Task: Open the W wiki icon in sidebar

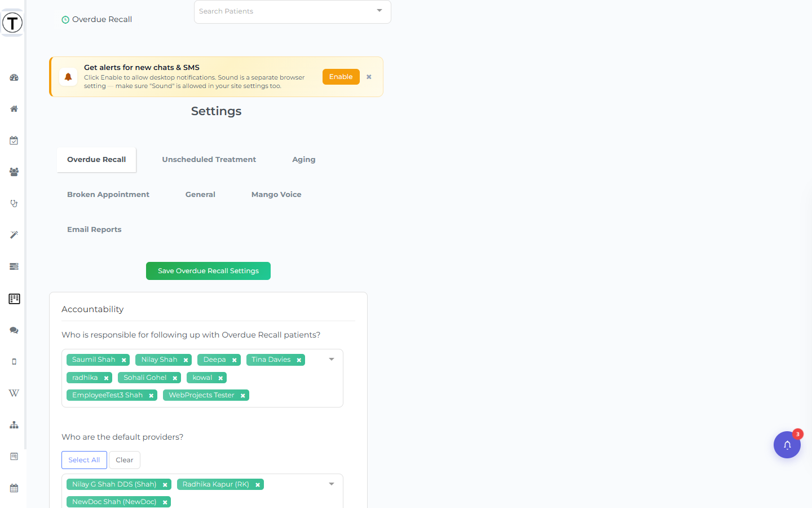Action: (14, 393)
